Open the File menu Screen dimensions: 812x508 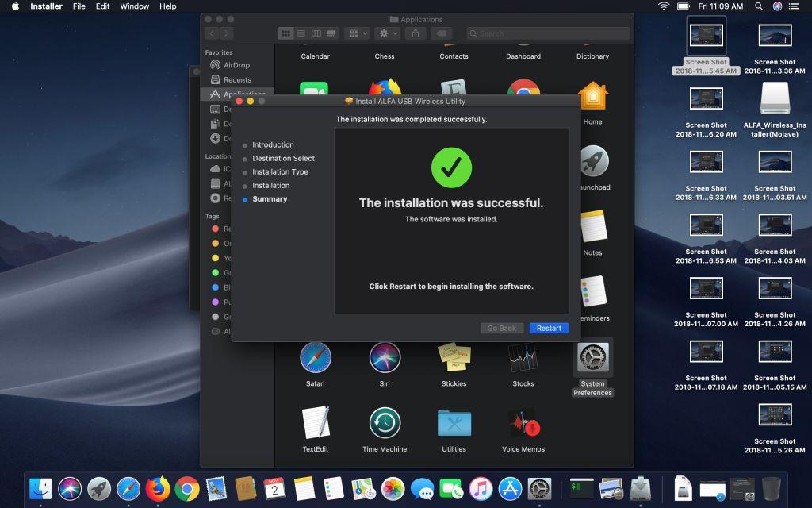(79, 6)
